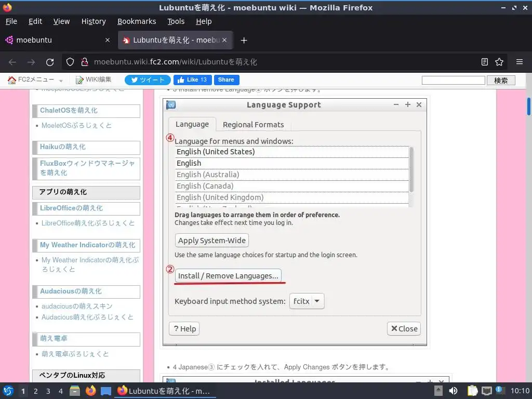Open the My Weather Indicatorの萌え化ぷろじぇくと link
The width and height of the screenshot is (532, 399).
pos(90,264)
